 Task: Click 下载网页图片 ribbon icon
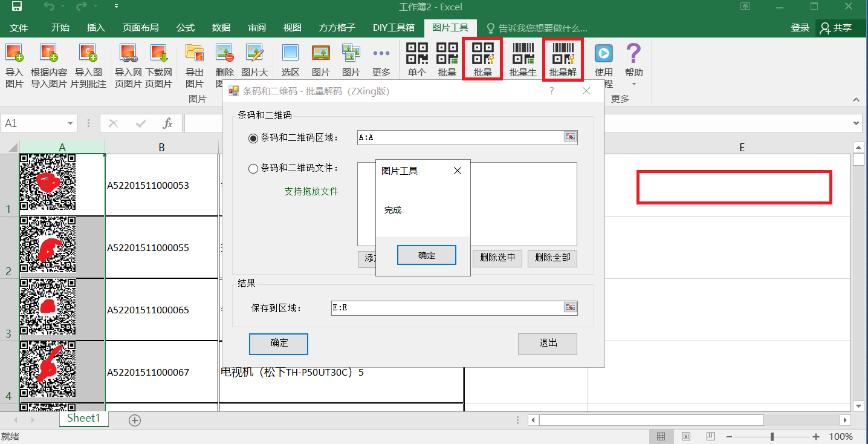[x=159, y=53]
